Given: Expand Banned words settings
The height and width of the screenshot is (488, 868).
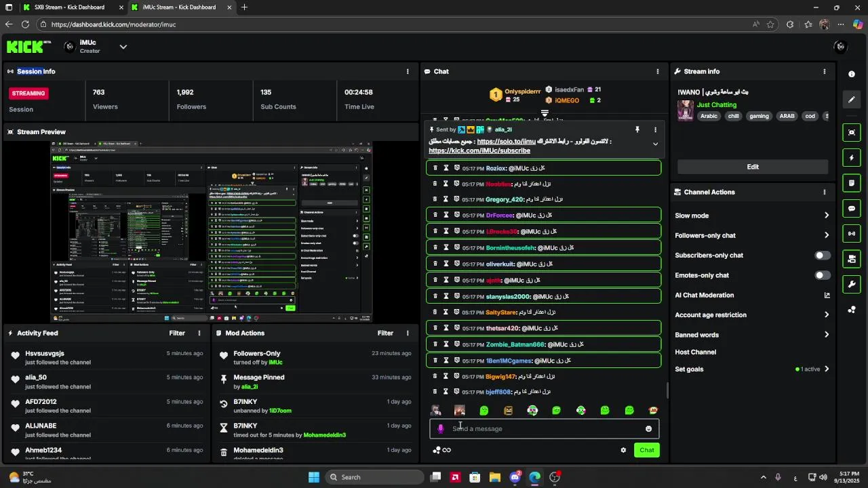Looking at the screenshot, I should 827,335.
